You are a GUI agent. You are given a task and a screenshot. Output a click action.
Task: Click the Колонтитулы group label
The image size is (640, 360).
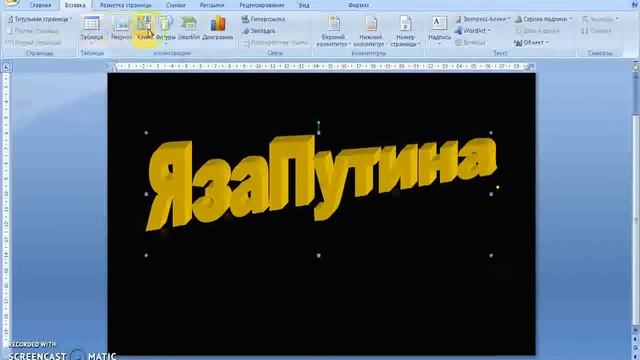coord(369,53)
